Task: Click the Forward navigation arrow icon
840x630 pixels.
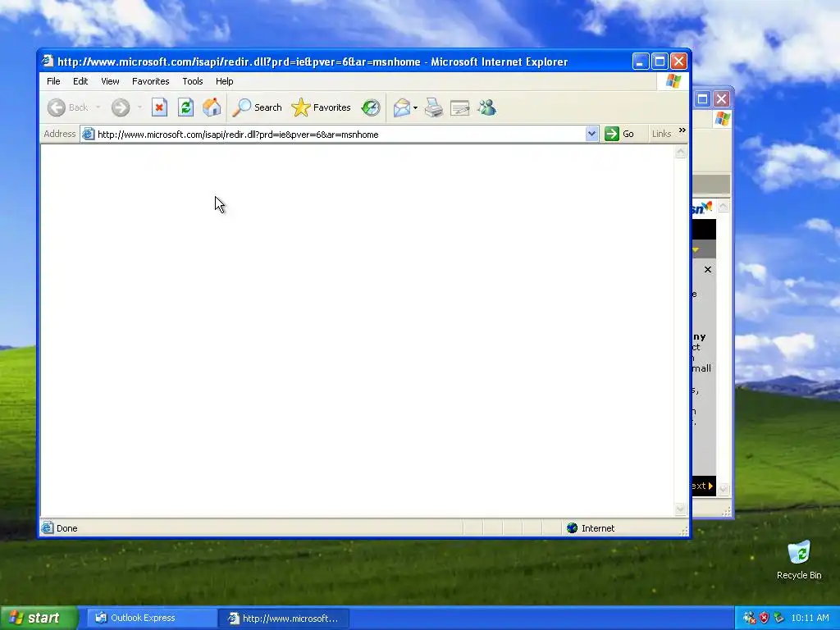Action: [x=121, y=107]
